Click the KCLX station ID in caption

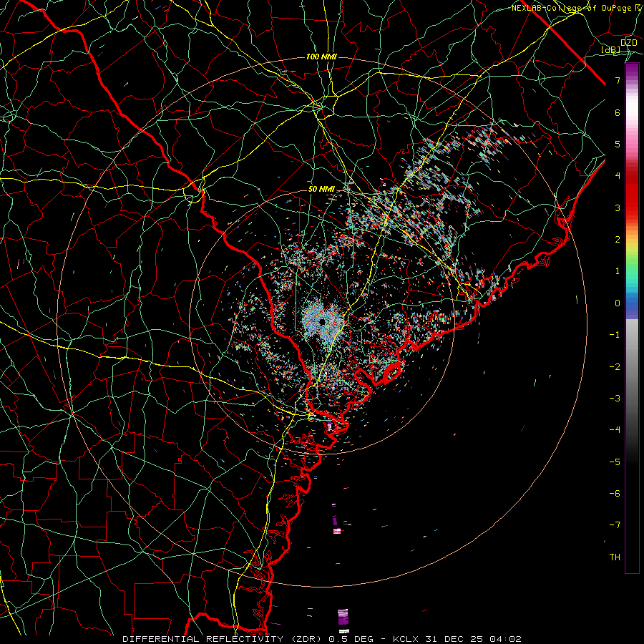pyautogui.click(x=406, y=639)
